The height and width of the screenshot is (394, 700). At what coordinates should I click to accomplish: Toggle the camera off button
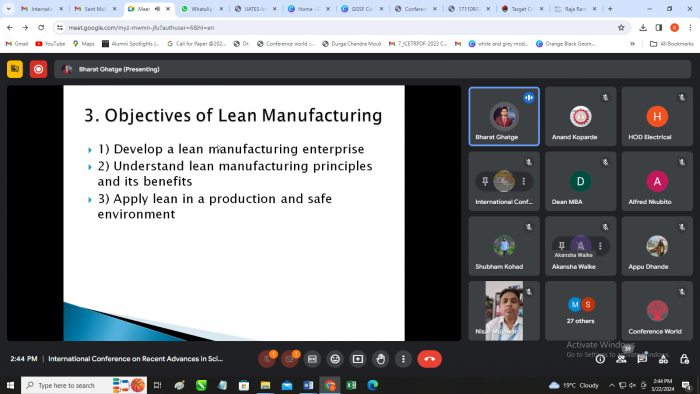pyautogui.click(x=290, y=359)
